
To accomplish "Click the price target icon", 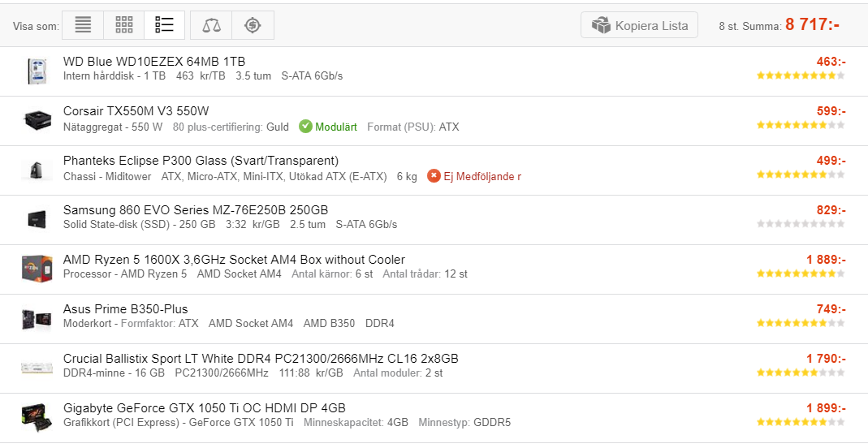I will pos(253,25).
